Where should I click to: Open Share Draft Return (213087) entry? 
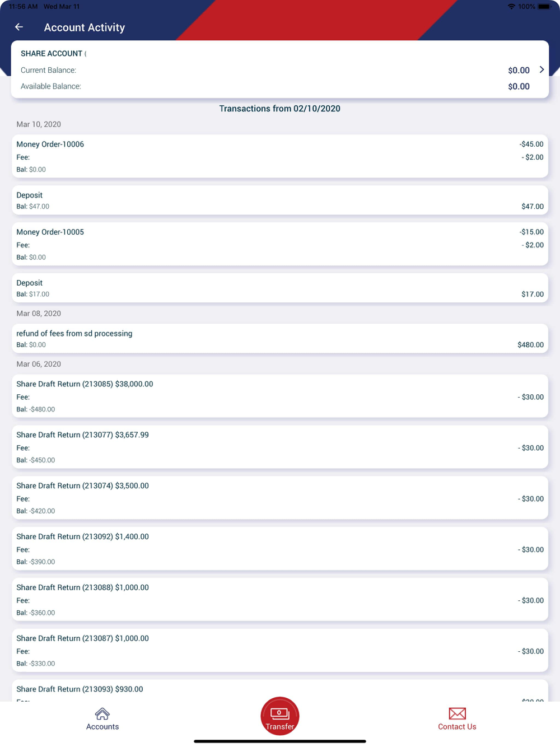coord(280,651)
